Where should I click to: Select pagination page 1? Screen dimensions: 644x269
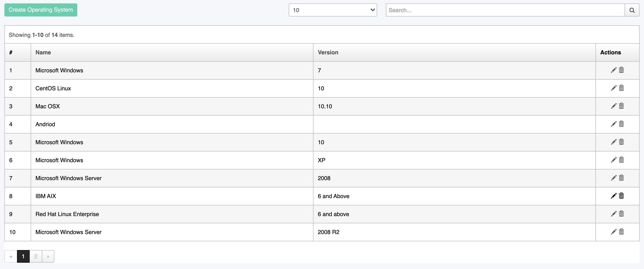click(x=23, y=256)
